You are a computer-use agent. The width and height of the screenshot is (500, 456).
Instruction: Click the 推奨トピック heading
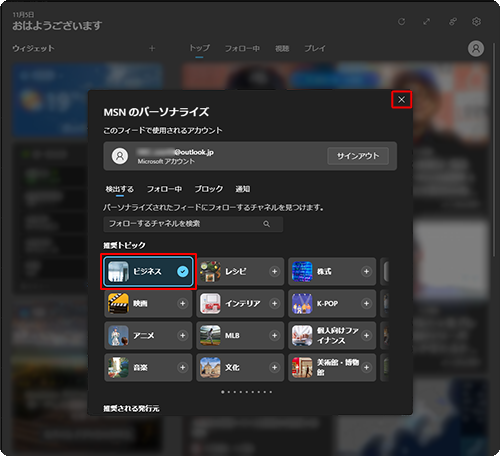coord(124,245)
